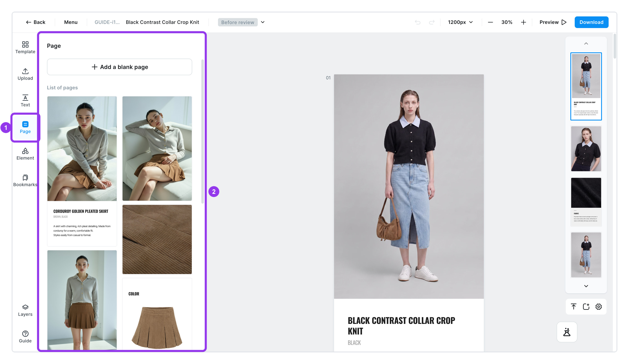Click the page list panel scrollbar
The image size is (629, 364).
(x=202, y=131)
